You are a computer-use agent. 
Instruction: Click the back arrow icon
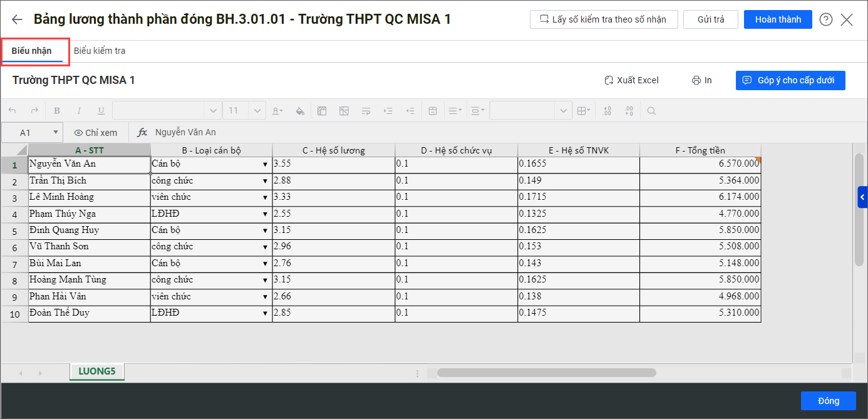tap(17, 19)
